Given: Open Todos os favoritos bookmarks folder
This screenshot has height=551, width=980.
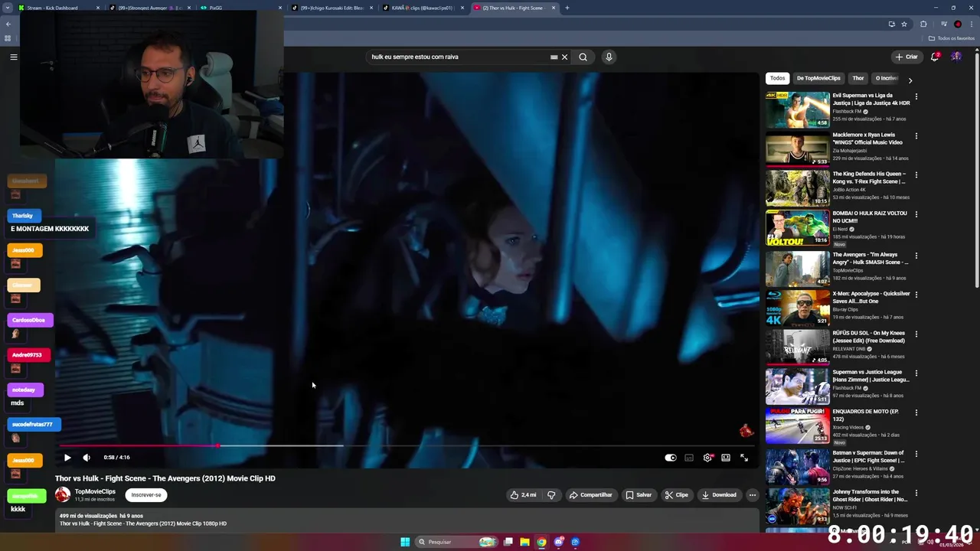Looking at the screenshot, I should click(952, 38).
